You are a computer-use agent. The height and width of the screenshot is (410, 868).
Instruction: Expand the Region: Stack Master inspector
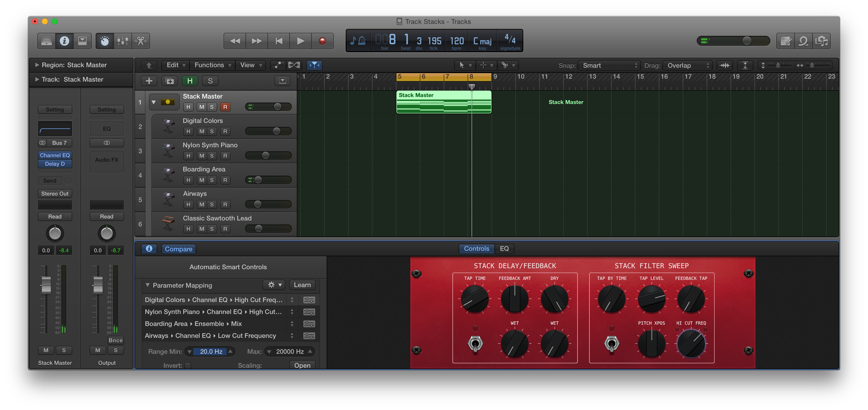pos(37,65)
